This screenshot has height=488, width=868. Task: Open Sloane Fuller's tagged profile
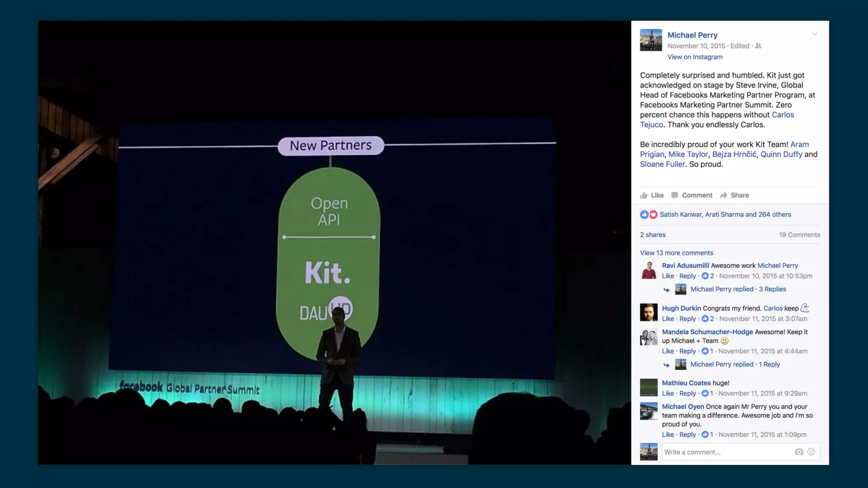click(662, 164)
